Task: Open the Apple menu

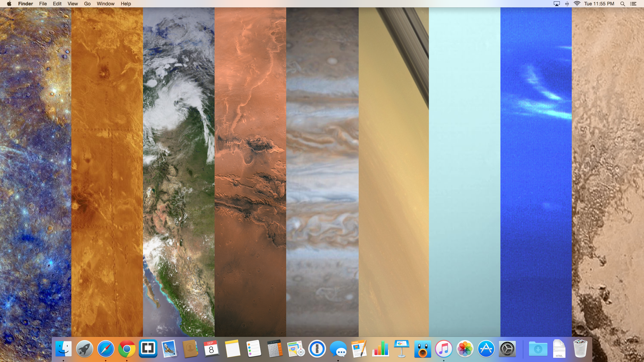Action: [x=9, y=4]
